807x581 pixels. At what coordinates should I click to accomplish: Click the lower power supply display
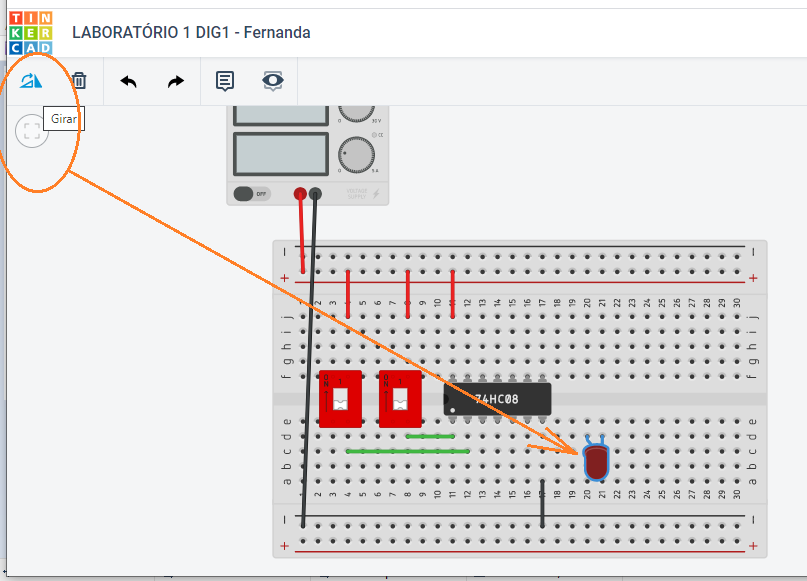280,153
